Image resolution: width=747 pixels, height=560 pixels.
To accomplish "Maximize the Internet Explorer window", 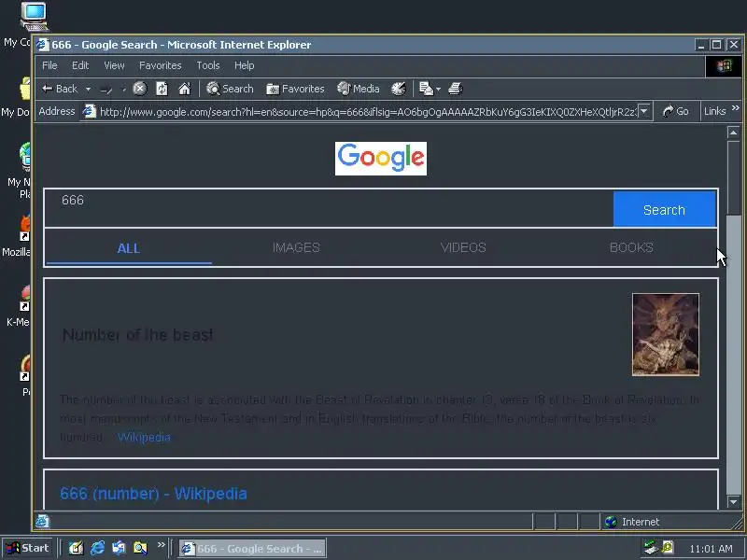I will (716, 45).
